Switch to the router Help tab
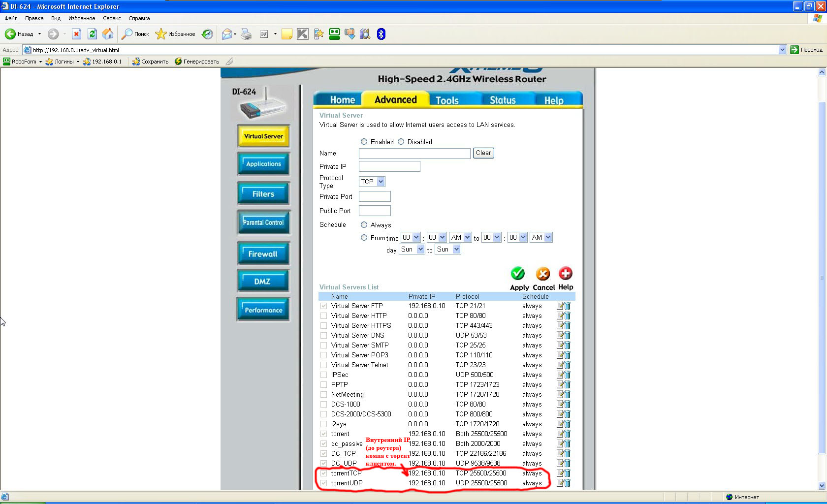The width and height of the screenshot is (827, 504). pos(554,100)
